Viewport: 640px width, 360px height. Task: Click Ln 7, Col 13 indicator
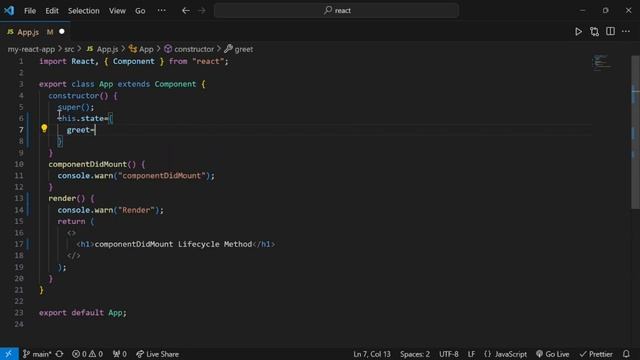point(372,354)
